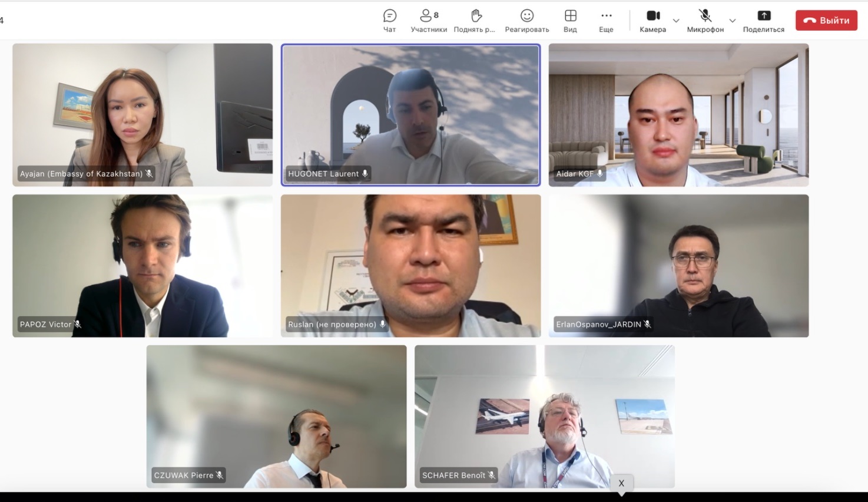Click the PAPOZ Victor muted mic icon
Viewport: 868px width, 502px height.
[x=78, y=325]
